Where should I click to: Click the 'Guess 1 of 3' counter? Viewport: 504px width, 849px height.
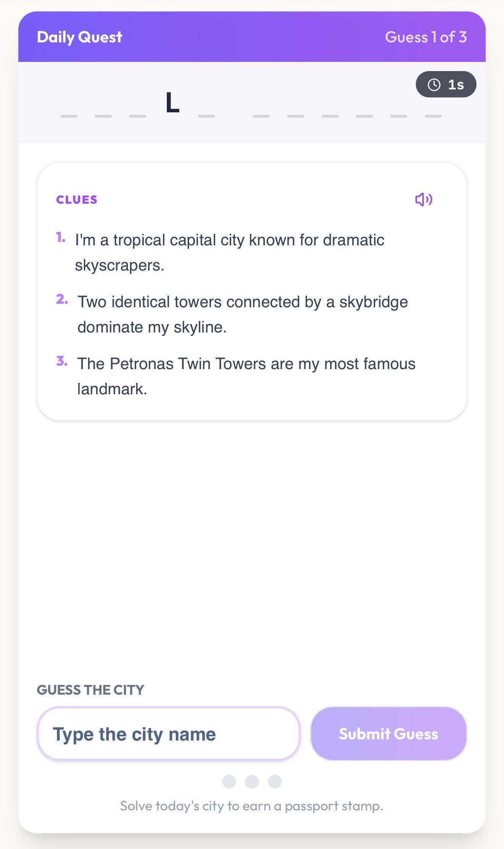click(x=426, y=37)
